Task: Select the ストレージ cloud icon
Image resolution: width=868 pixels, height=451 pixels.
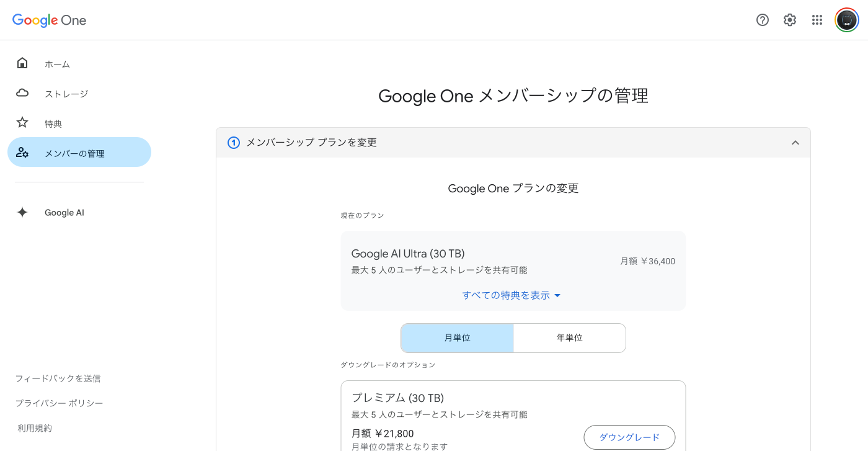Action: [x=22, y=92]
